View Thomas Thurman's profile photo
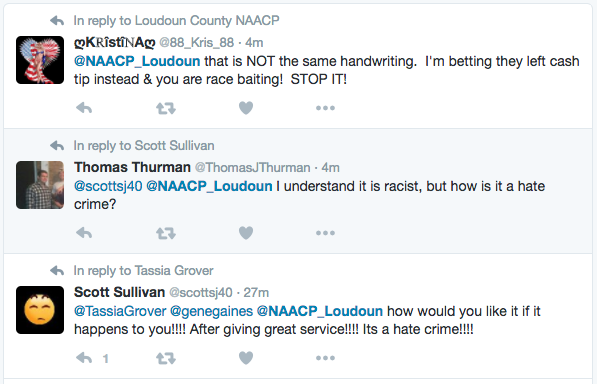Screen dimensions: 597x384 [40, 185]
